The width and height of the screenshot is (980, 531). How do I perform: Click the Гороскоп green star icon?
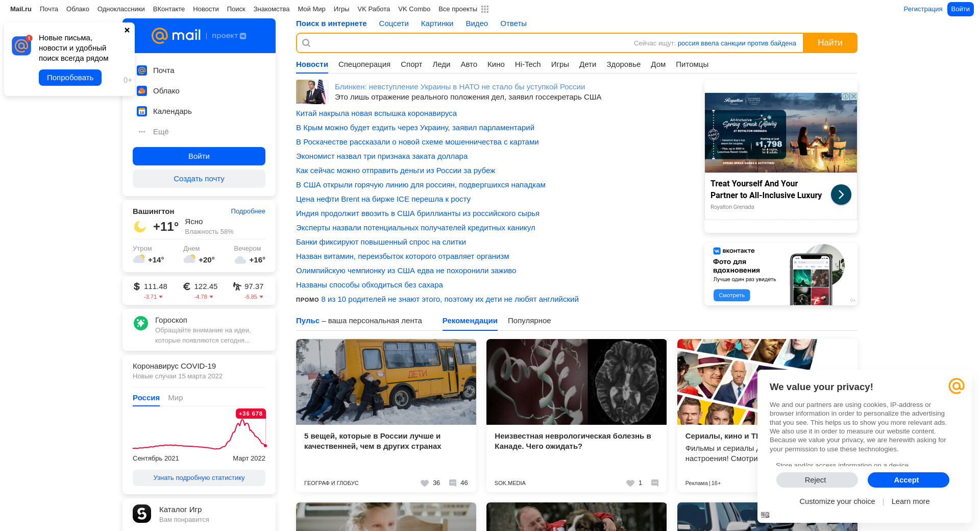pos(141,323)
